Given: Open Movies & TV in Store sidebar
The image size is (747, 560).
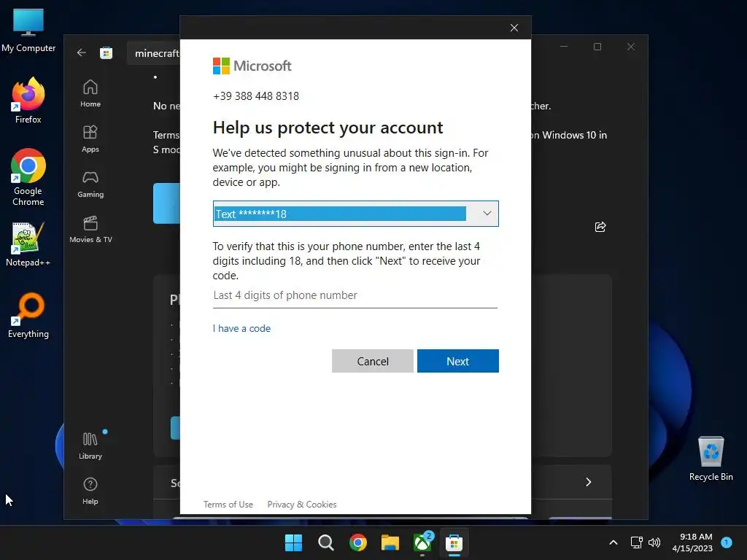Looking at the screenshot, I should coord(90,229).
